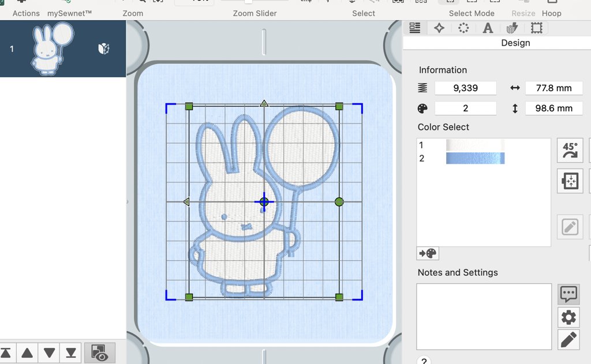Open the Settings gear button
The height and width of the screenshot is (364, 591).
(568, 317)
